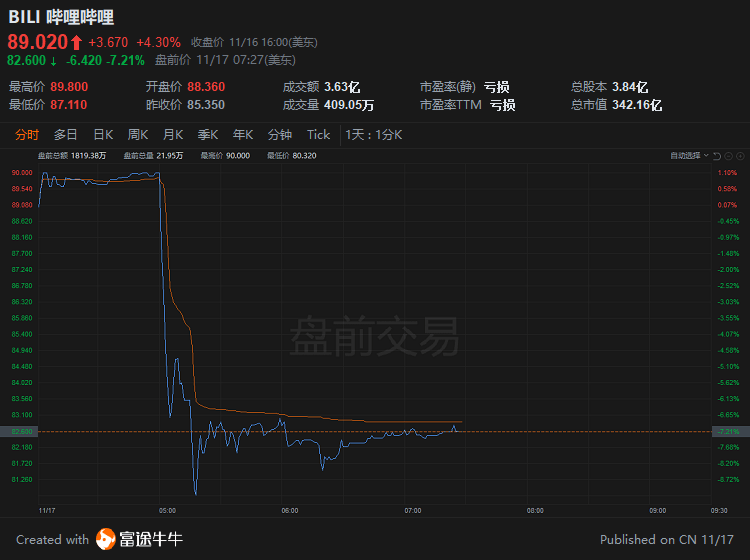Click the highlighted 82.600 price axis marker
This screenshot has width=750, height=560.
(x=19, y=431)
